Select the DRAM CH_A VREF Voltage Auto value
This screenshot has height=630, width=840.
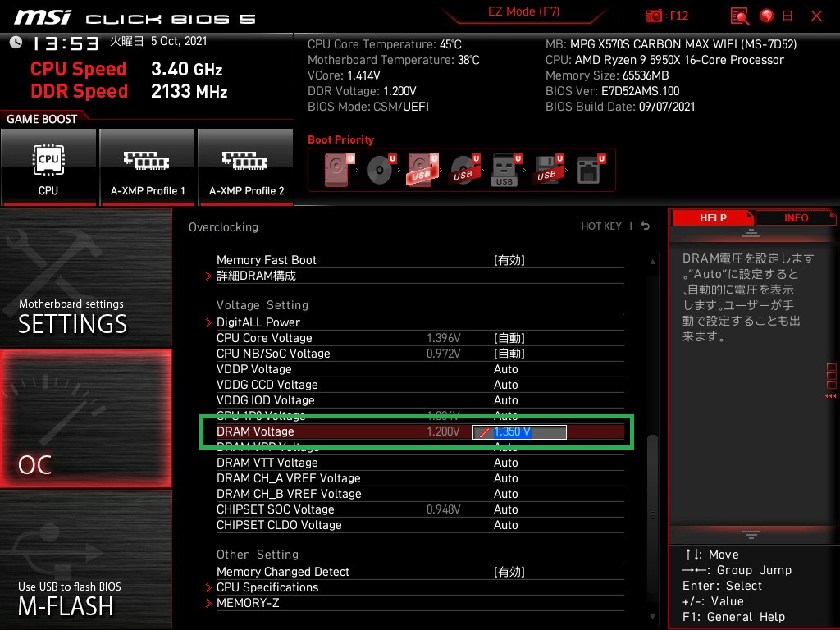505,478
